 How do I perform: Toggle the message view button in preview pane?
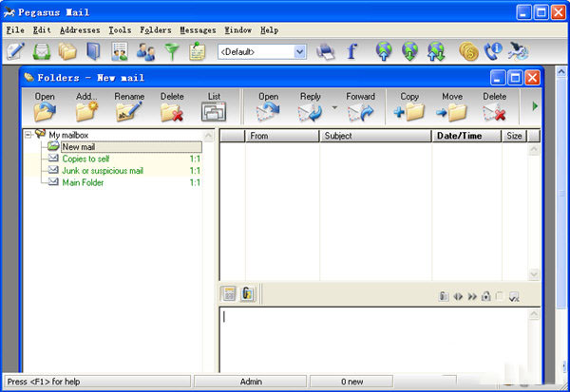[228, 294]
